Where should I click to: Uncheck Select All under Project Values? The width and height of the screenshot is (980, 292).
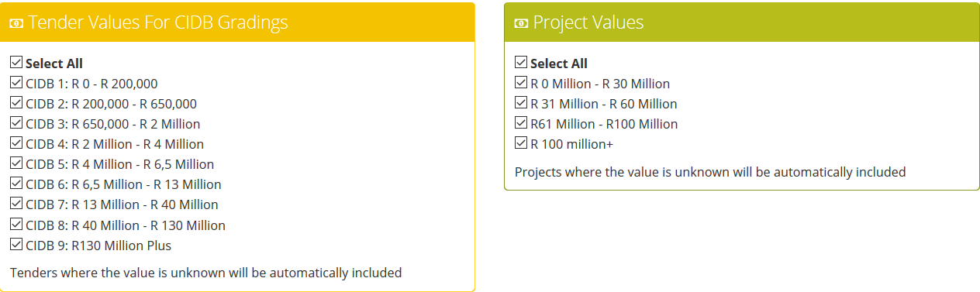point(521,63)
